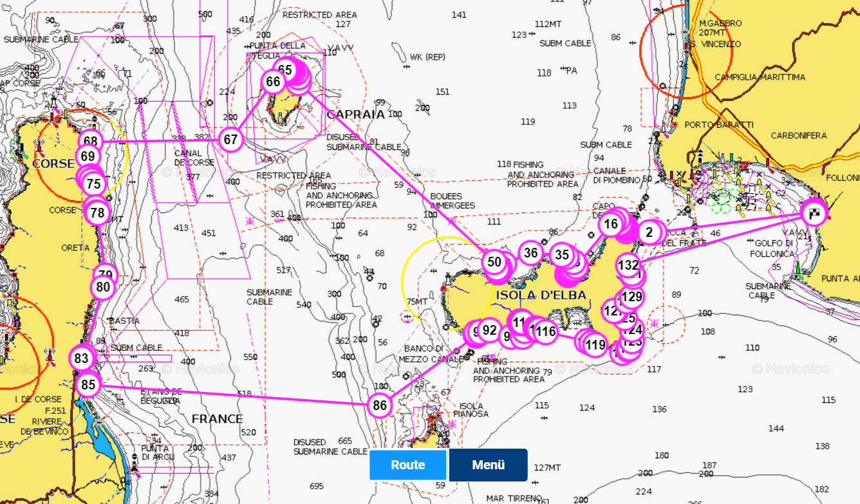Click the blue Route button

(x=407, y=465)
